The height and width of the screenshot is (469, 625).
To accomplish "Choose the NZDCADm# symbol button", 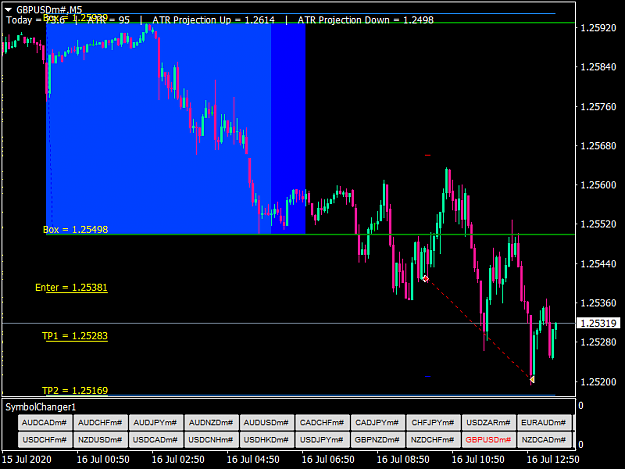I will click(543, 440).
